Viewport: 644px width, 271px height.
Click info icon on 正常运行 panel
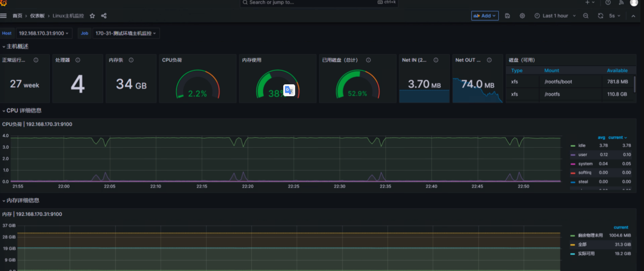(x=36, y=60)
